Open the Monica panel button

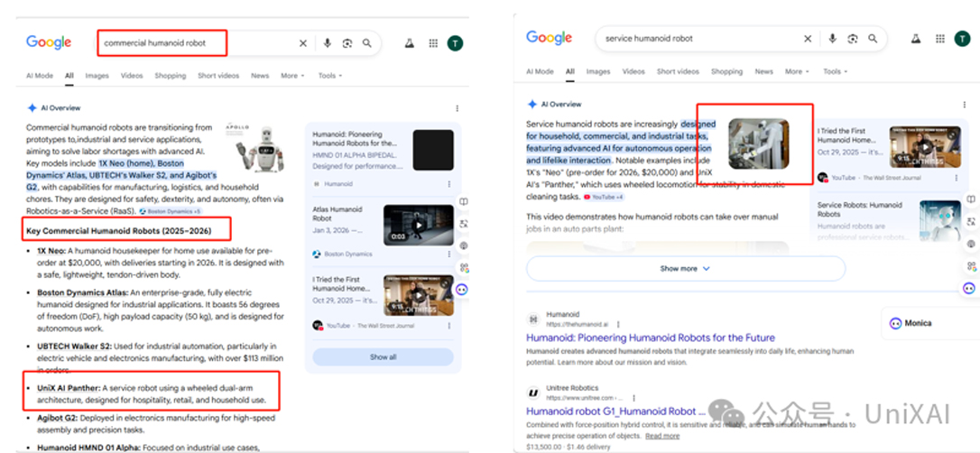tap(930, 323)
